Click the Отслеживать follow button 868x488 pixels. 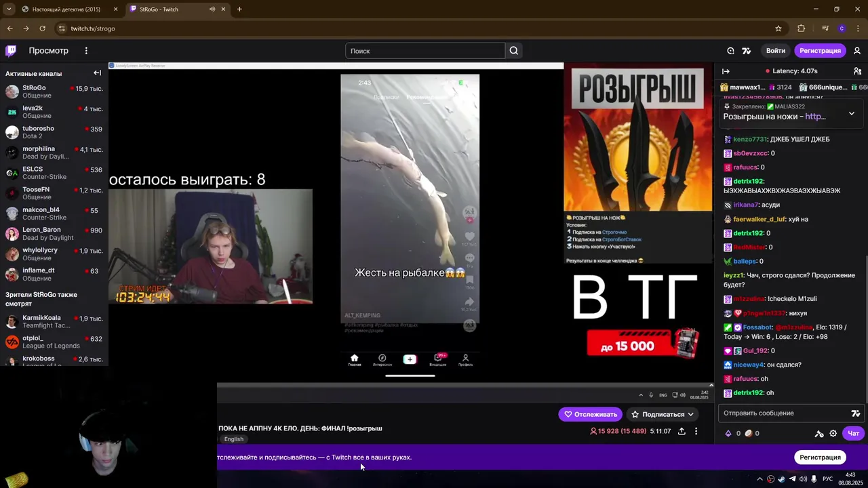coord(590,414)
